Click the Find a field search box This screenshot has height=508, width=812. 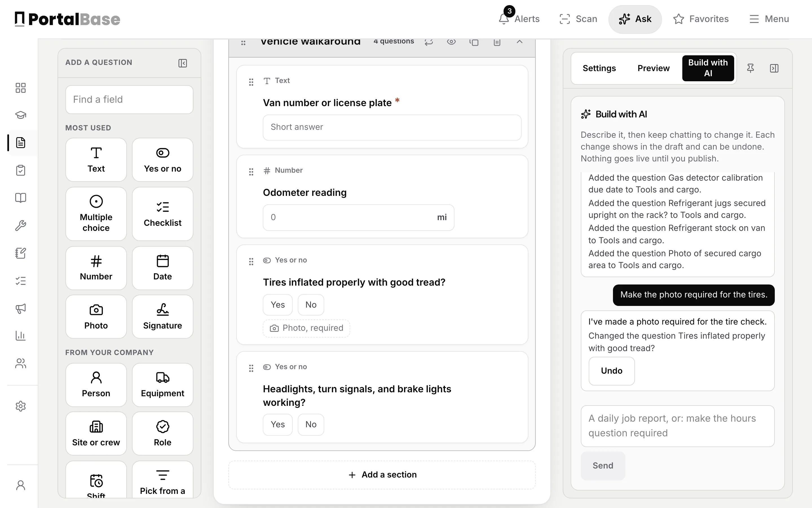[129, 99]
